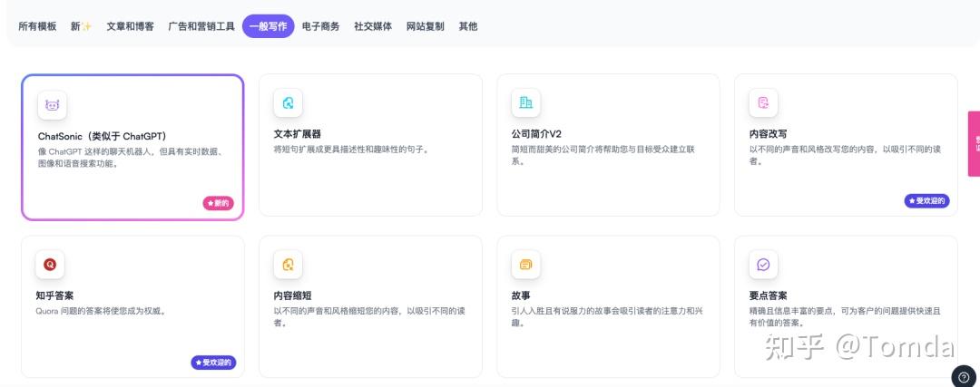Select the 新 tab with sparkle
The width and height of the screenshot is (980, 387).
(x=82, y=26)
